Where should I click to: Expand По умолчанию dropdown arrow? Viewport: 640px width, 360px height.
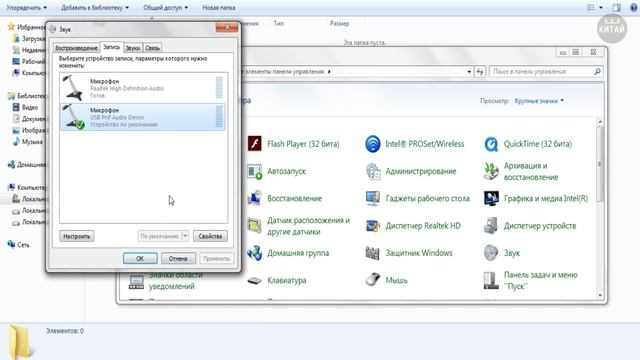[184, 236]
